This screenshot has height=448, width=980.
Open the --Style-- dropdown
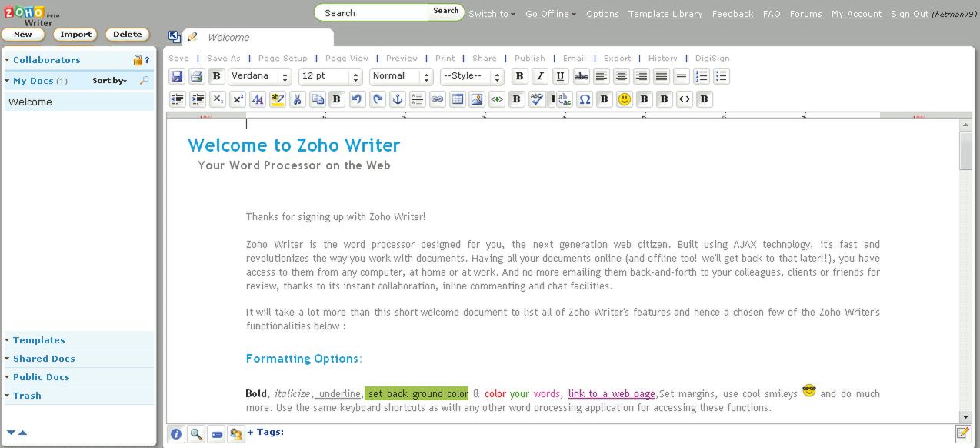coord(472,76)
